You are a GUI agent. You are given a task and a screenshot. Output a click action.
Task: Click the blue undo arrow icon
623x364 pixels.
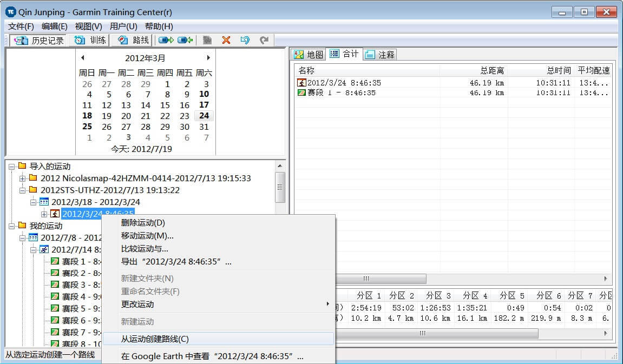(245, 40)
